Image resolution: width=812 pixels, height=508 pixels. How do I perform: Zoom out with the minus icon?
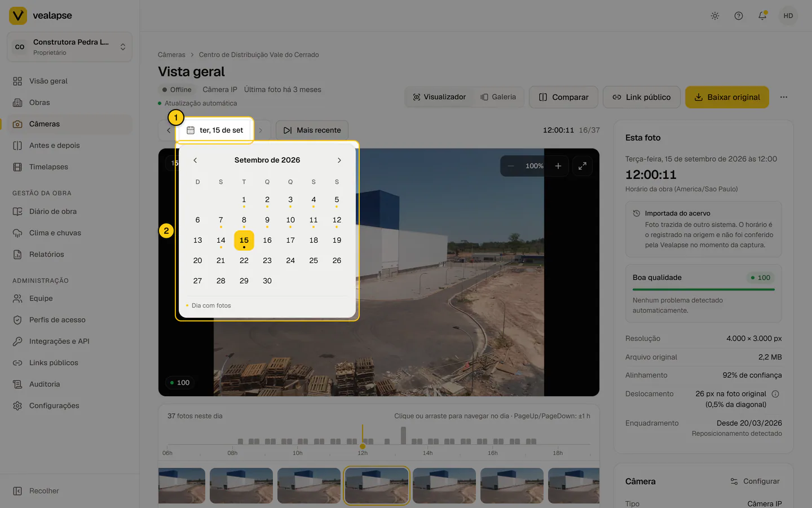click(510, 166)
